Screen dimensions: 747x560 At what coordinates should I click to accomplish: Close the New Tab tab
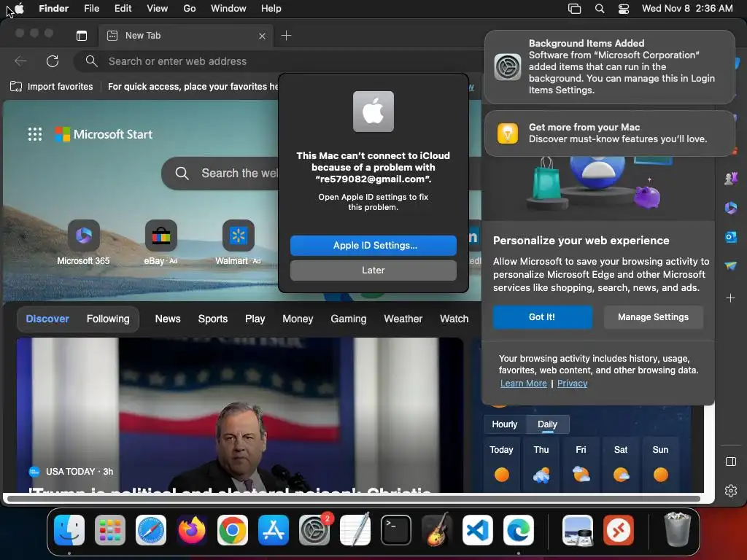[x=262, y=36]
